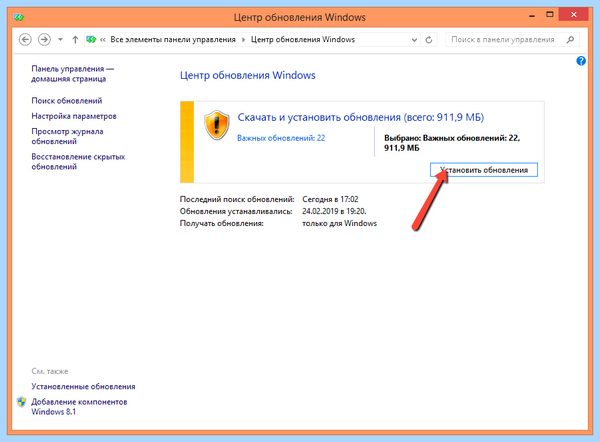
Task: Click the 'Важных обновлений: 22' link
Action: 281,138
